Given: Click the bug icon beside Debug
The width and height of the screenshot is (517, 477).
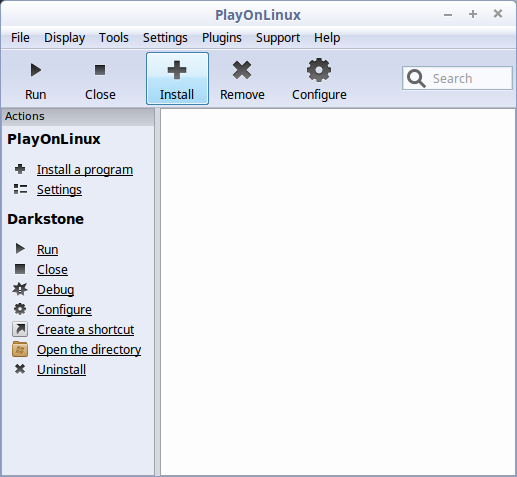Looking at the screenshot, I should coord(20,289).
